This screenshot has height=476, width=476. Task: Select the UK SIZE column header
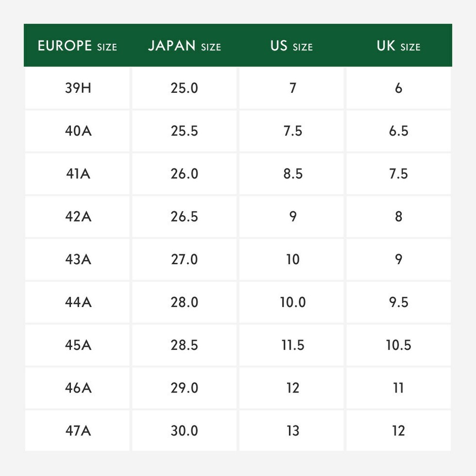point(398,46)
